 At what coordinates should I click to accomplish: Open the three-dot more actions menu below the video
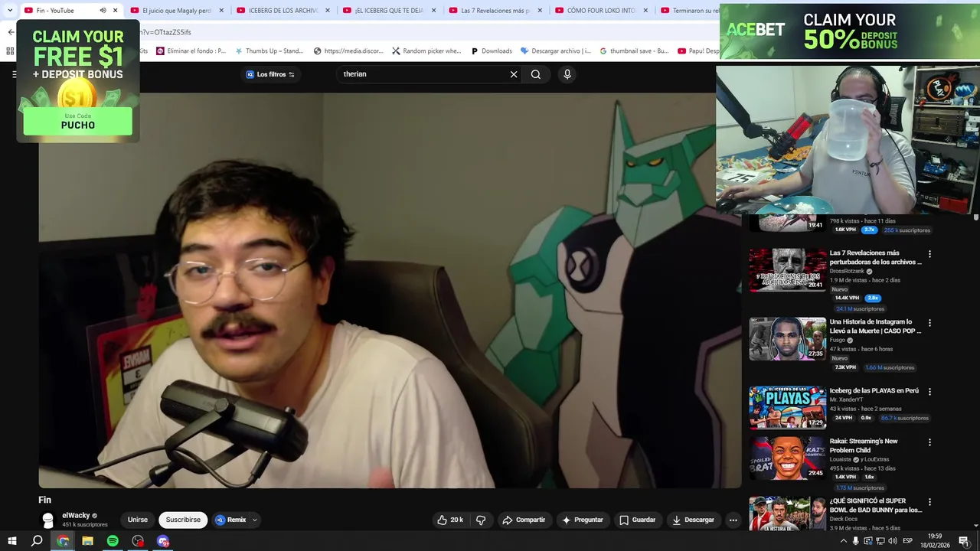point(733,520)
